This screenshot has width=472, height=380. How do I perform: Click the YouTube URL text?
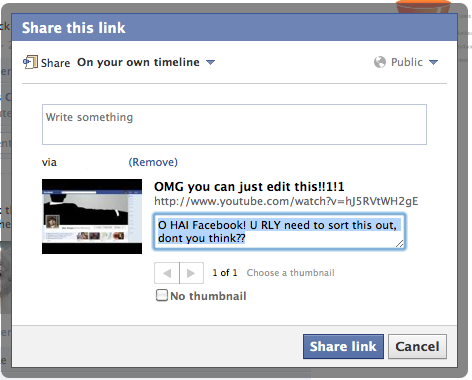coord(286,201)
